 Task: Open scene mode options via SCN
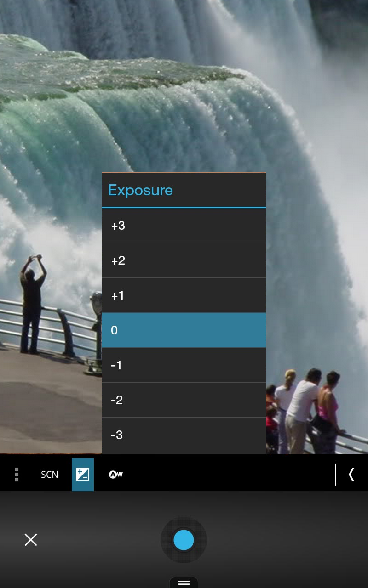49,474
